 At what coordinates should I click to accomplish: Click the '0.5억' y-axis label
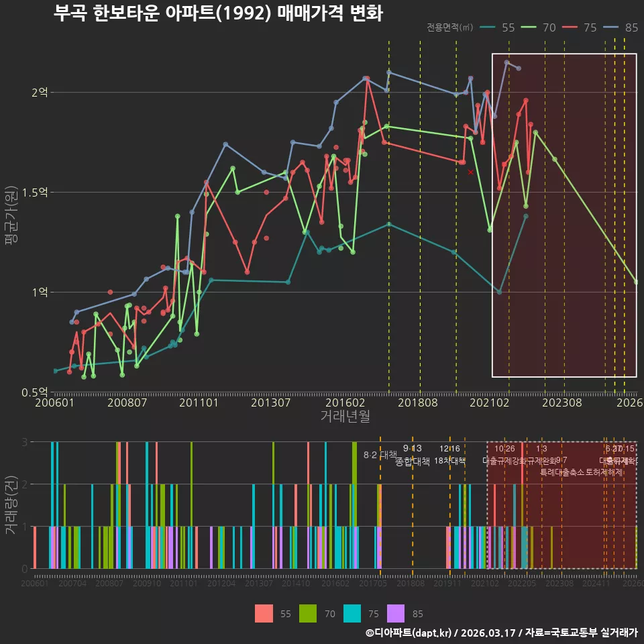coord(35,392)
